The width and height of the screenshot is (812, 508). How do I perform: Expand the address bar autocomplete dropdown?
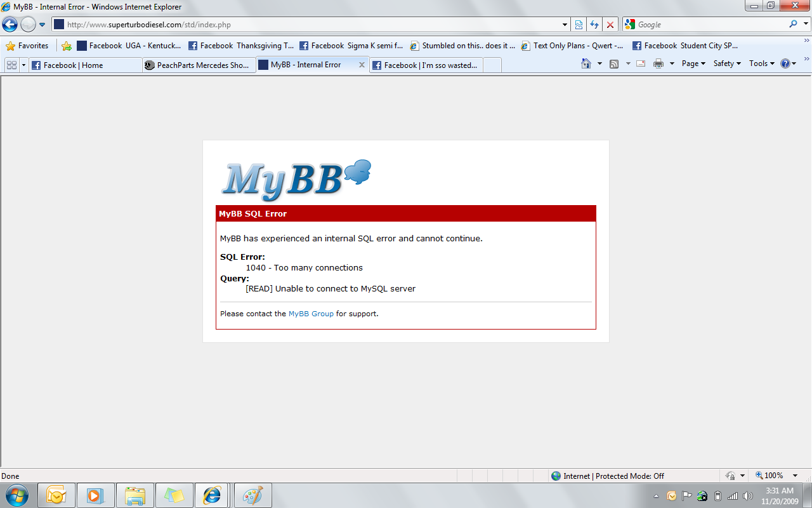(x=565, y=25)
